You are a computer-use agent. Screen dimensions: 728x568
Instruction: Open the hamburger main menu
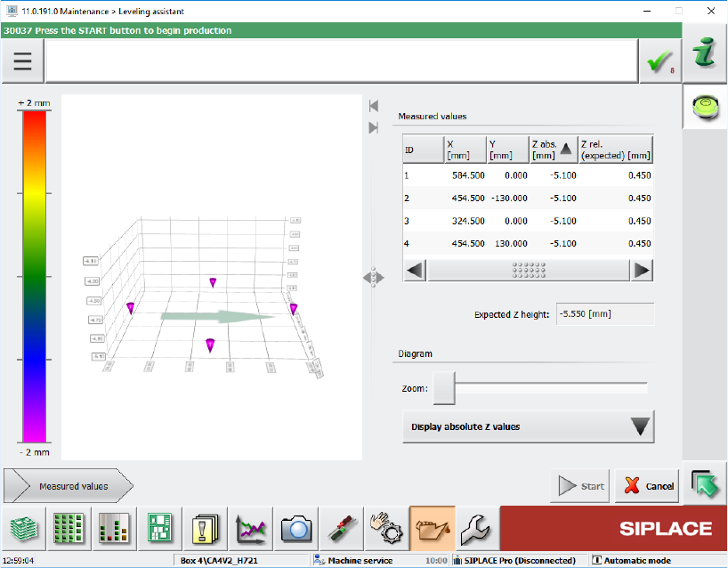click(22, 62)
